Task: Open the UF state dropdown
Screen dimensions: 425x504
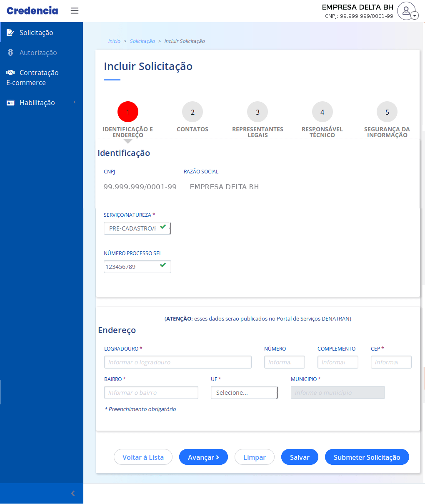Action: (x=244, y=393)
